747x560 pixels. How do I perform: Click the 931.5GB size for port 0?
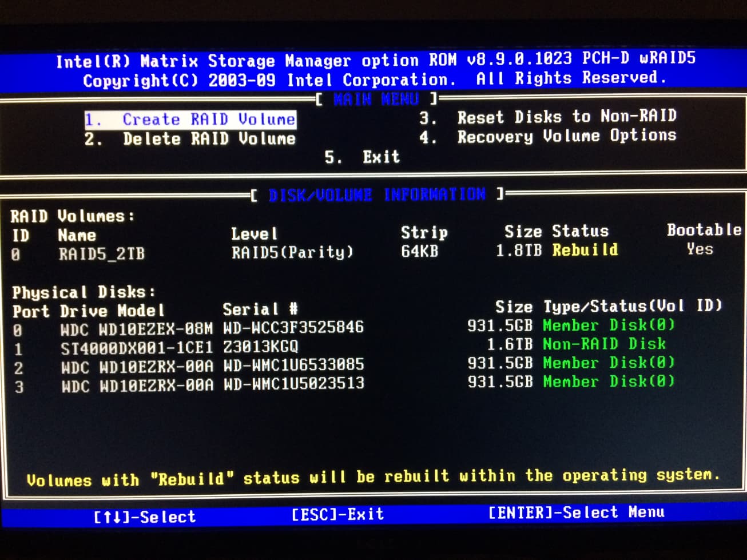tap(500, 325)
